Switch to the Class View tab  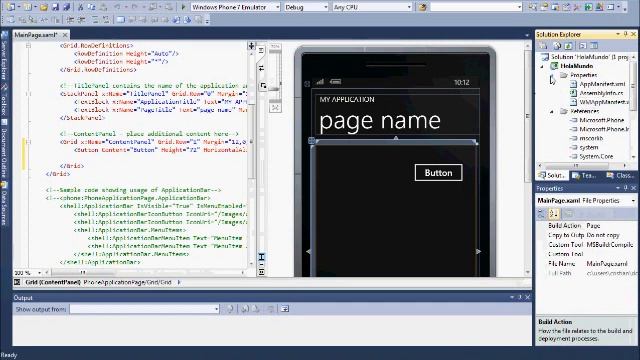point(620,176)
